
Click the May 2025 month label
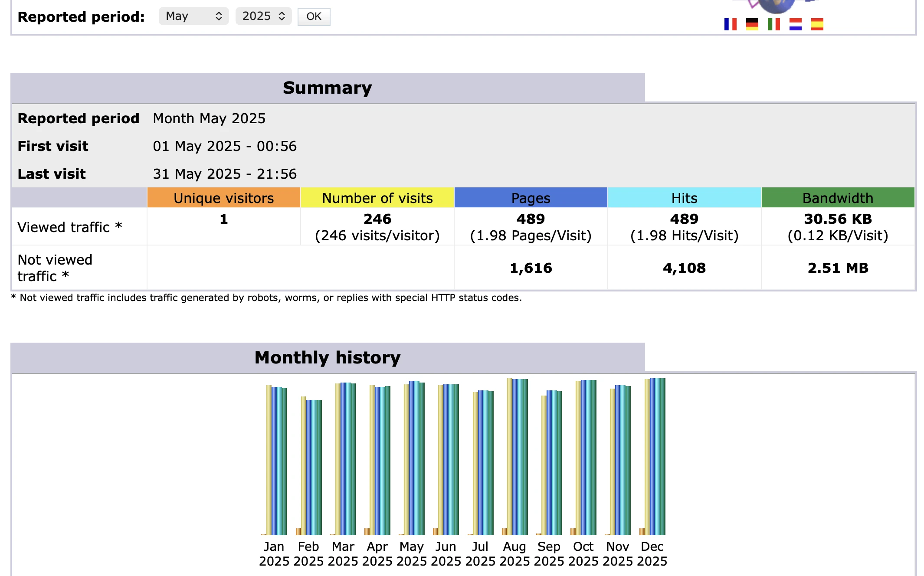point(412,554)
